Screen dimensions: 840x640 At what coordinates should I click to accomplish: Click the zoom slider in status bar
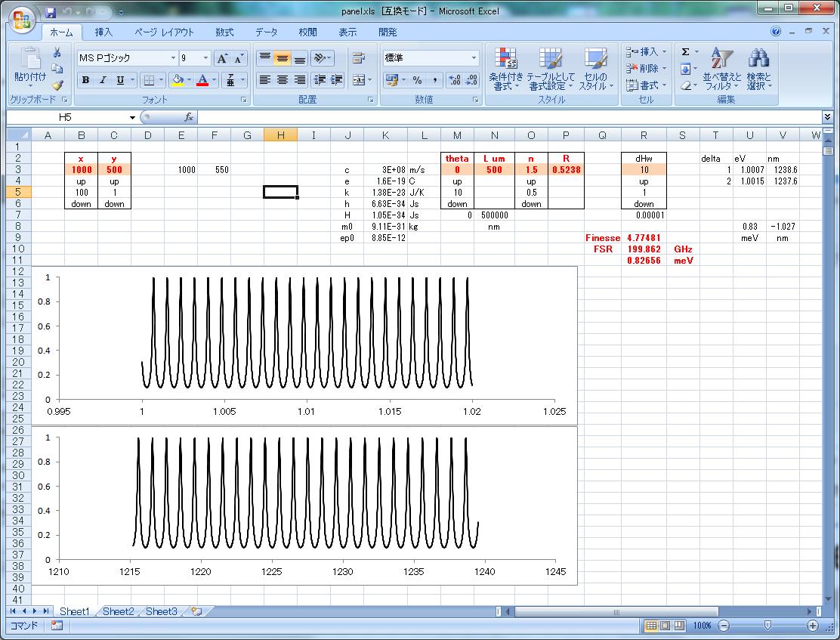tap(767, 626)
